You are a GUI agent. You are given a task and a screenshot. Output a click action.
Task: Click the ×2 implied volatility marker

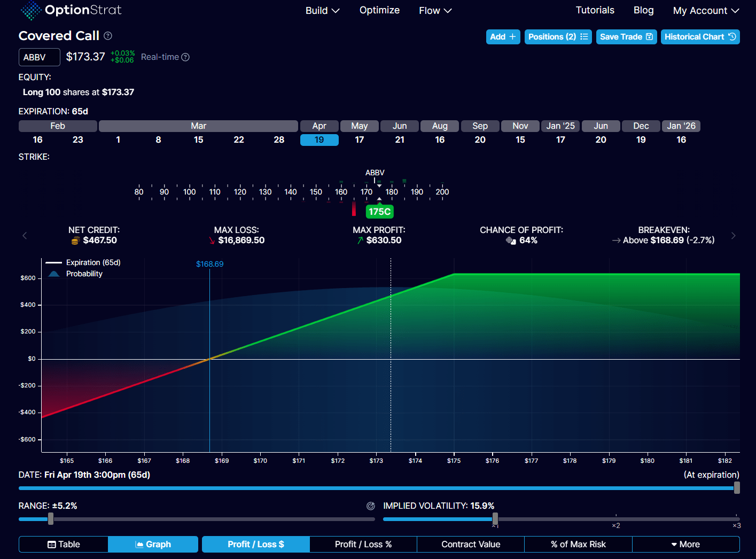[x=615, y=525]
